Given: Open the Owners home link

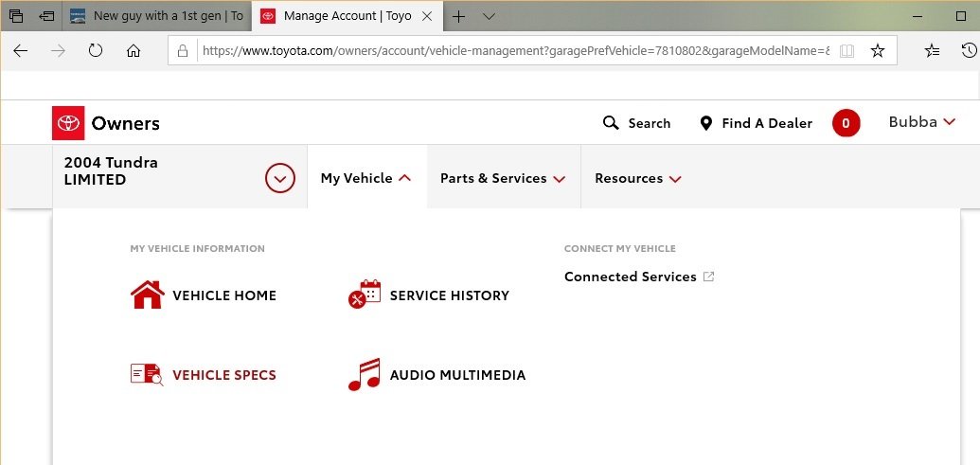Looking at the screenshot, I should pyautogui.click(x=126, y=124).
